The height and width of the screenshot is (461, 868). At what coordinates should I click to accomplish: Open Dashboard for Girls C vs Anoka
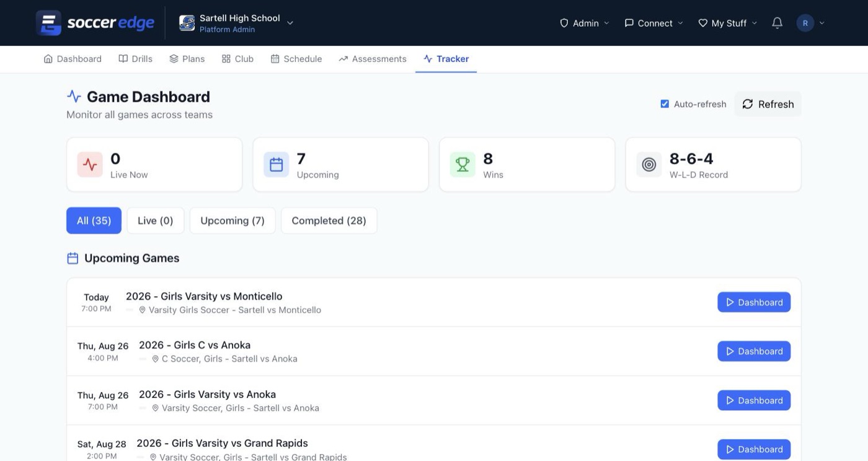754,351
